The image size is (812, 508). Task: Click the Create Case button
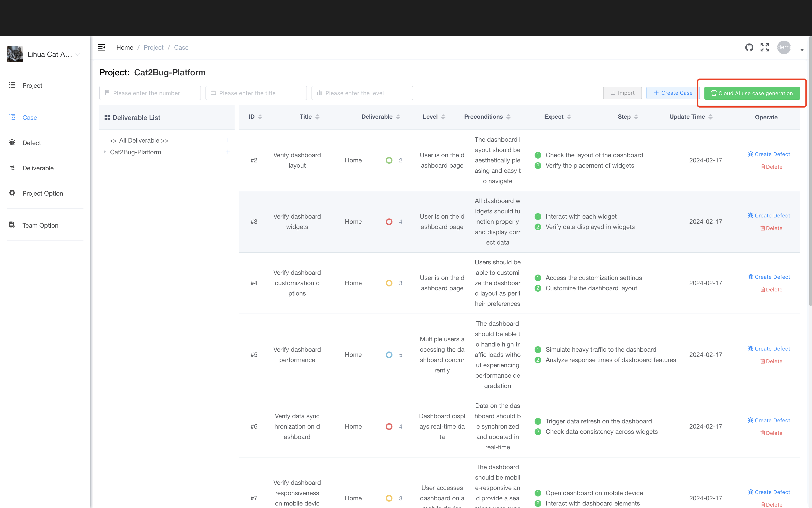(x=673, y=93)
